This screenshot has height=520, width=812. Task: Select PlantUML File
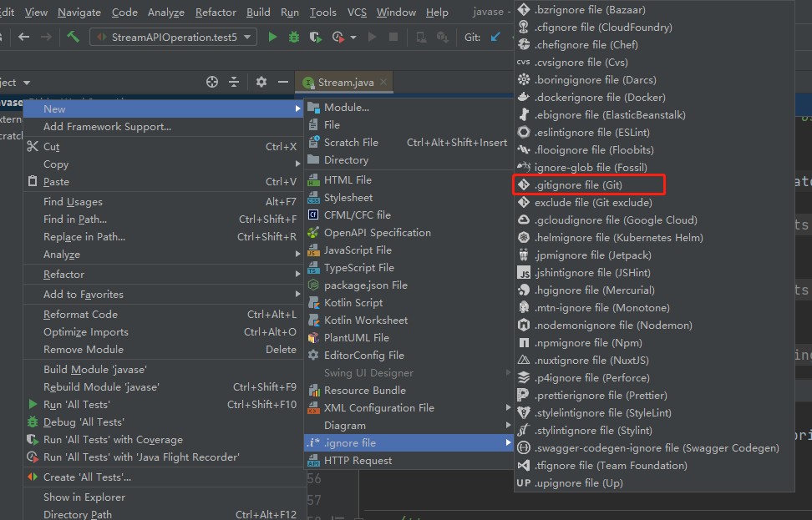click(x=409, y=338)
